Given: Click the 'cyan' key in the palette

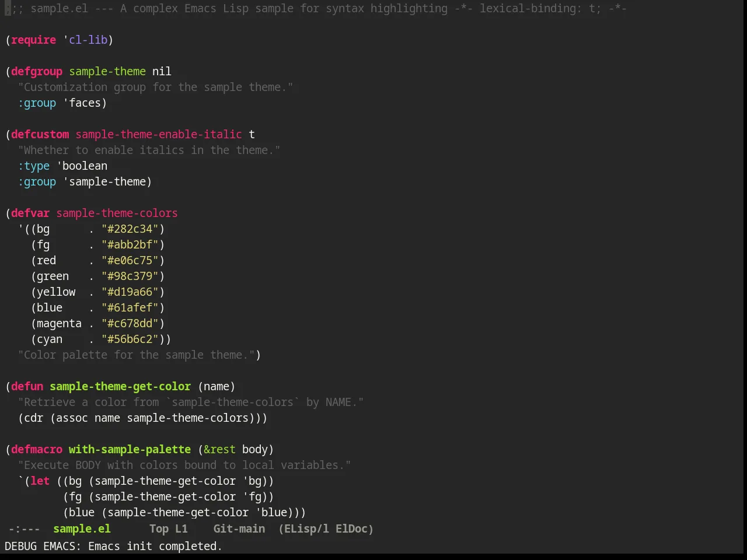Looking at the screenshot, I should pos(50,339).
